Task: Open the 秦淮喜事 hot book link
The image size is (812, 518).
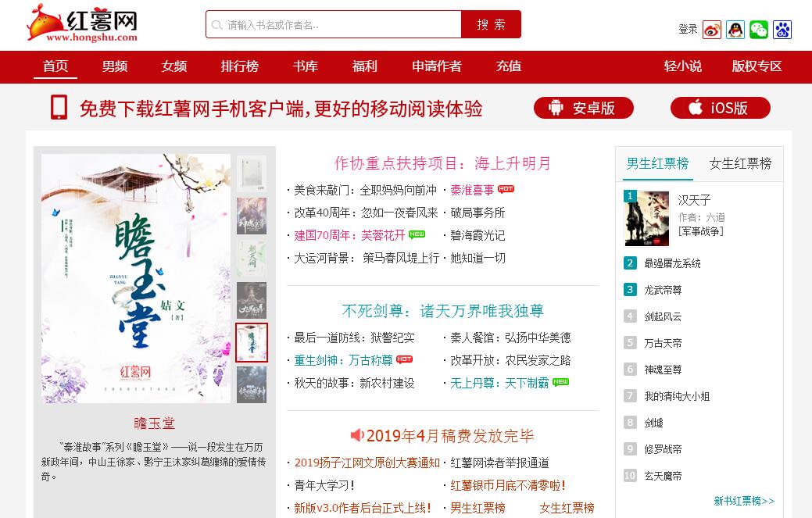Action: coord(472,190)
